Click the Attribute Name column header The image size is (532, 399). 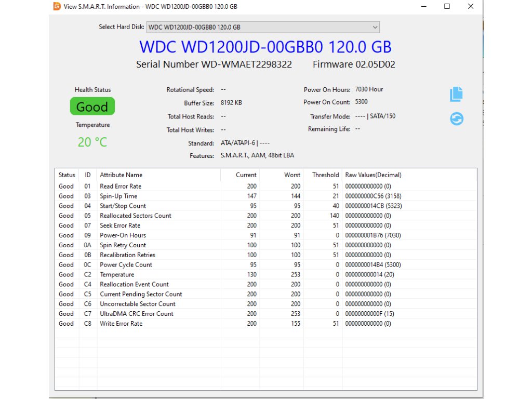coord(121,175)
